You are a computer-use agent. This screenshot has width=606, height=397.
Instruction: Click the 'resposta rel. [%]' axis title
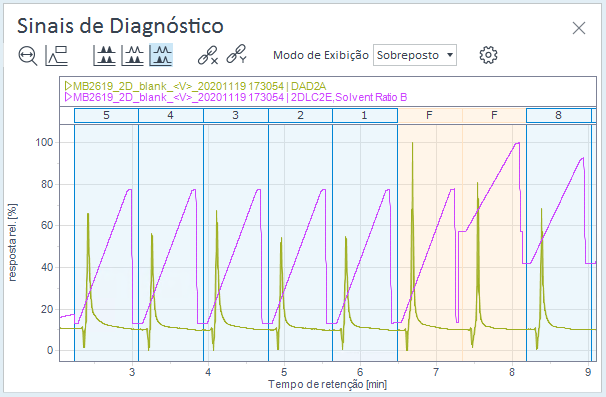coord(12,242)
